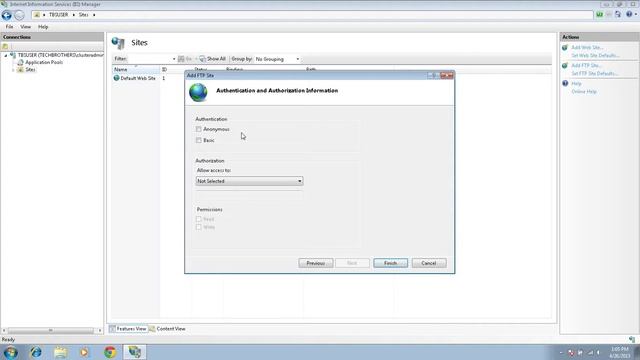
Task: Click the toolbar icon left of the blue Help icon
Action: click(618, 15)
